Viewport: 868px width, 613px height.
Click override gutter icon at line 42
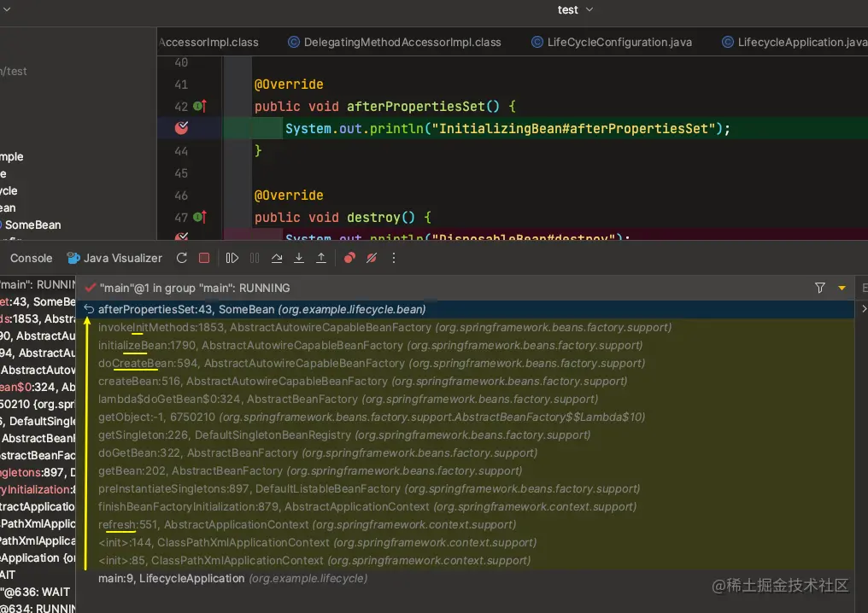(201, 106)
